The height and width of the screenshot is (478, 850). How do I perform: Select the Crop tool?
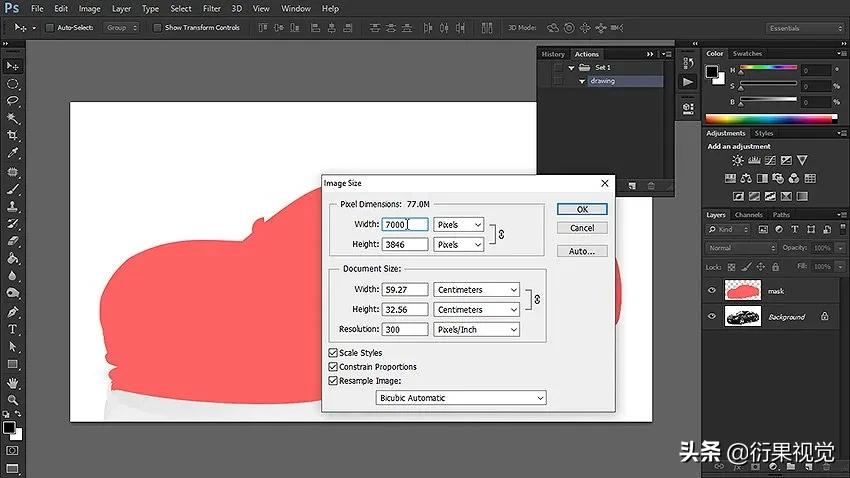13,135
